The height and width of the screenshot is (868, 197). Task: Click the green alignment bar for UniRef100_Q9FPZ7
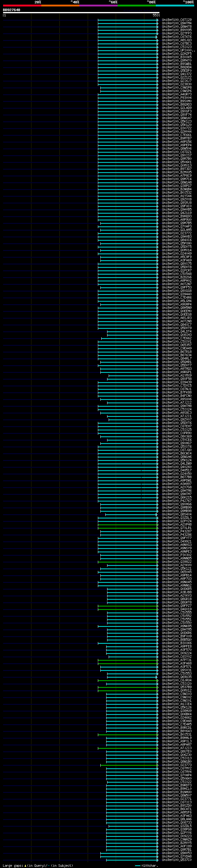[x=128, y=606]
